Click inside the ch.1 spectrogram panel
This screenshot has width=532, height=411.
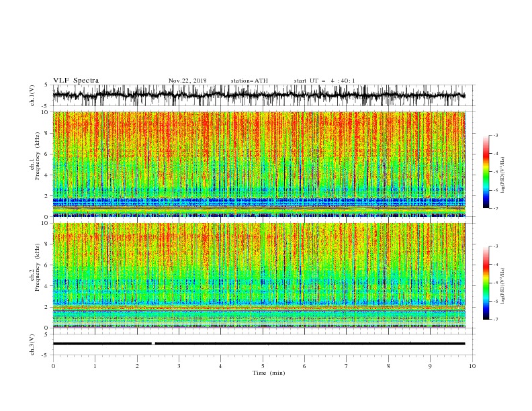click(259, 164)
